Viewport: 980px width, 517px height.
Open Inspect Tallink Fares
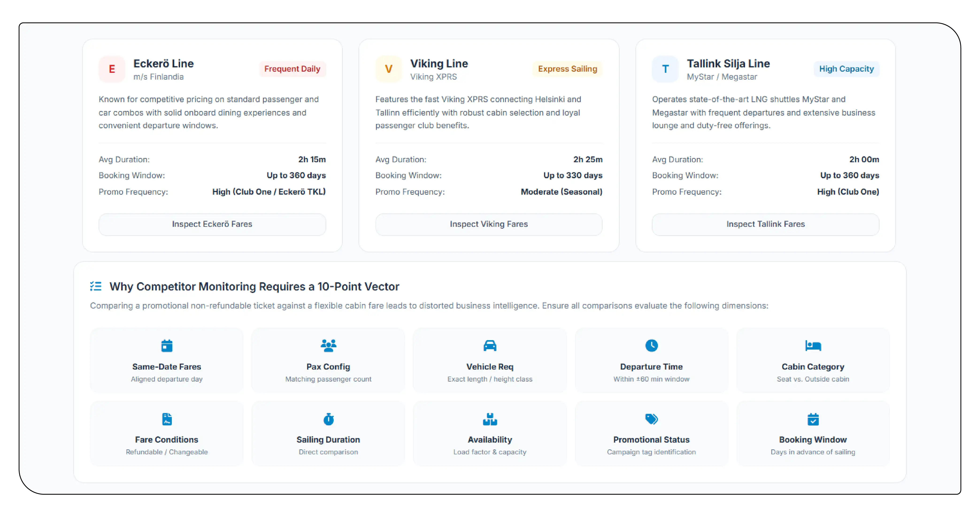[765, 224]
